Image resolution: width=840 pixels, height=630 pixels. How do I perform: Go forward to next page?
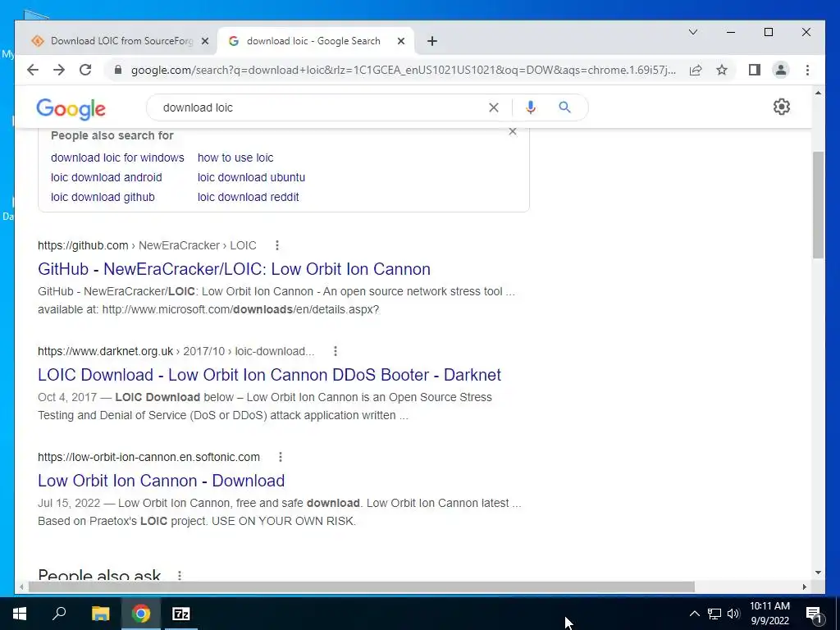[59, 71]
